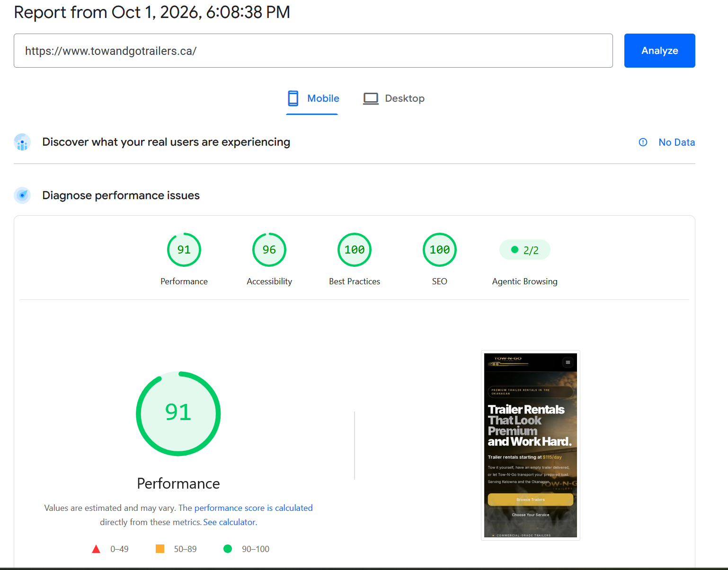The height and width of the screenshot is (570, 728).
Task: Click the info icon beside No Data
Action: click(643, 142)
